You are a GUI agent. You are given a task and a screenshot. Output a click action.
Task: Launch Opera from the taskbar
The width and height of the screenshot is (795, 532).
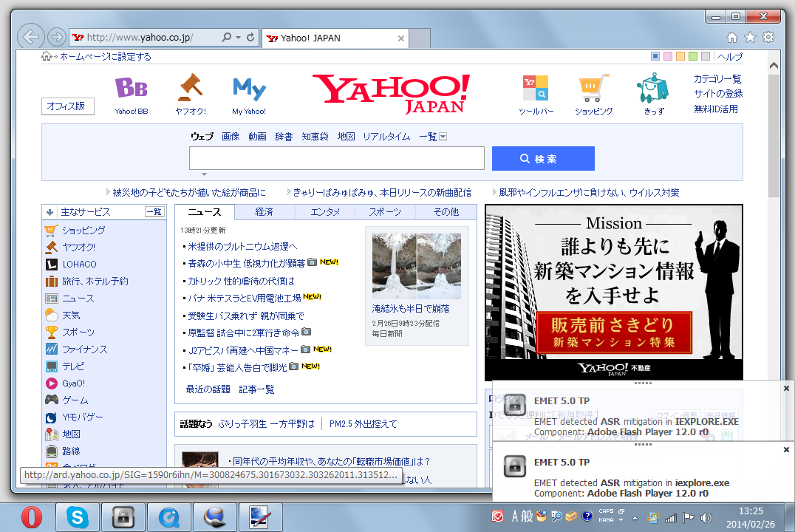coord(32,517)
